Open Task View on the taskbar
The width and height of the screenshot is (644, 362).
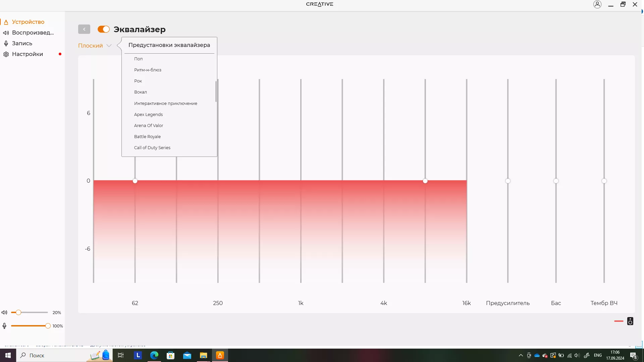[121, 355]
